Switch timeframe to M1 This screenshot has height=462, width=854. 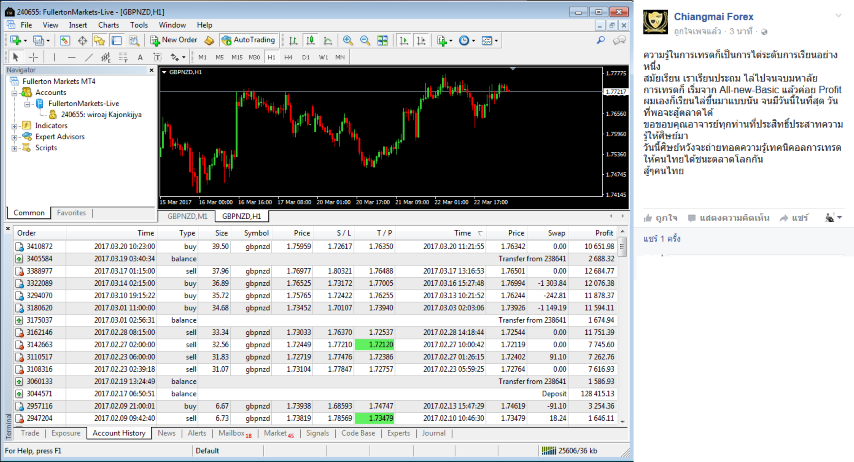tap(203, 57)
